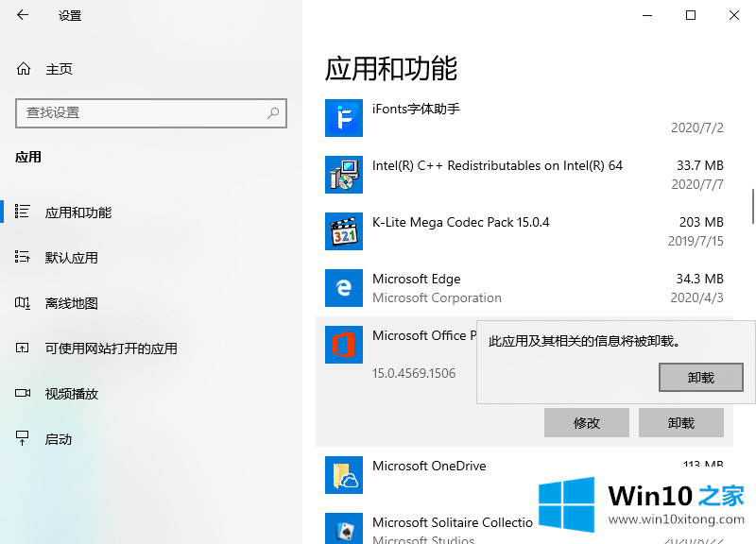Click 33.7 MB size value

coord(700,166)
